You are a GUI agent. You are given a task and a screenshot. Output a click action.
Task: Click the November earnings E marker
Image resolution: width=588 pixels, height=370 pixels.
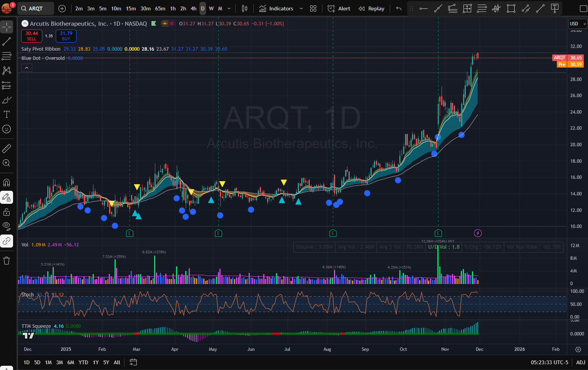tap(438, 233)
